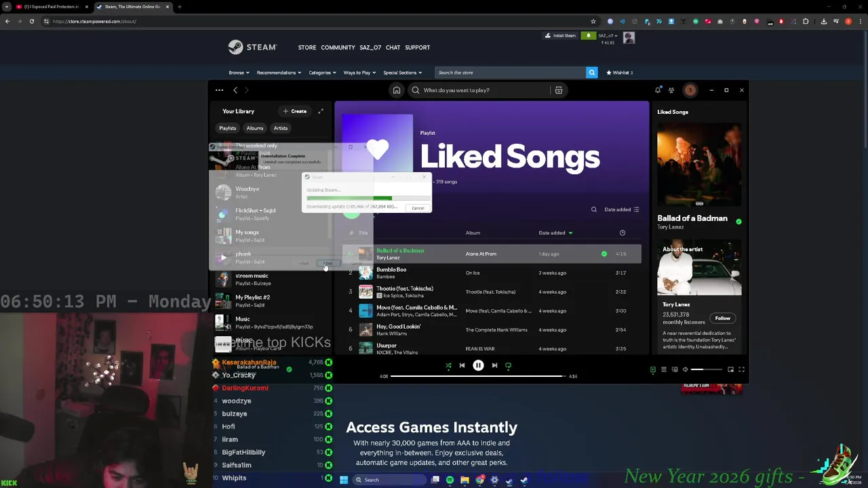Screen dimensions: 868x488
Task: Open Steam Wishlist link
Action: (x=620, y=73)
